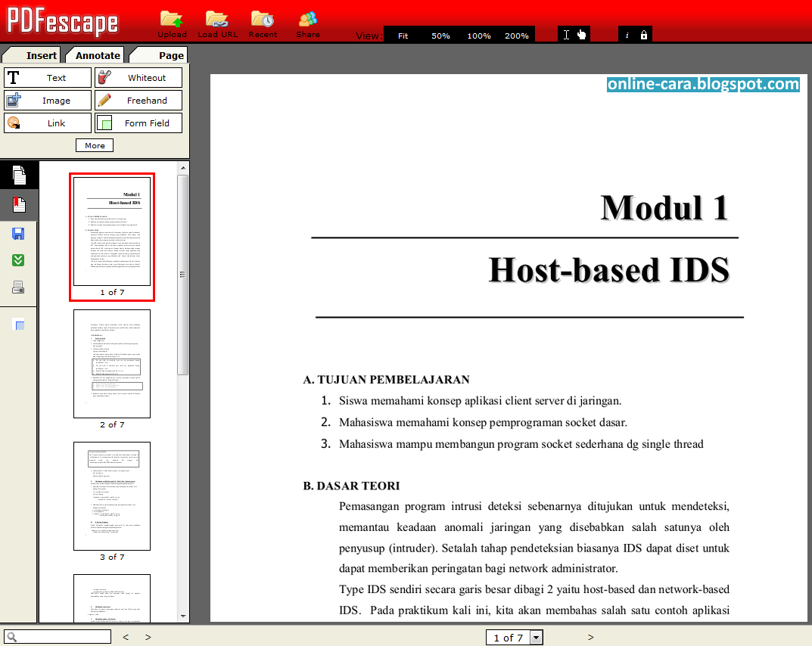Open document info icon

[627, 36]
